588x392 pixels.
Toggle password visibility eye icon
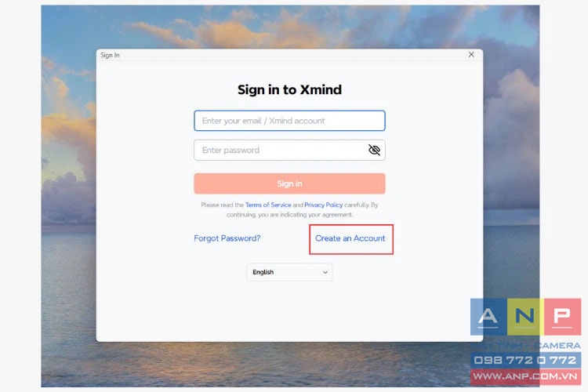[x=374, y=150]
